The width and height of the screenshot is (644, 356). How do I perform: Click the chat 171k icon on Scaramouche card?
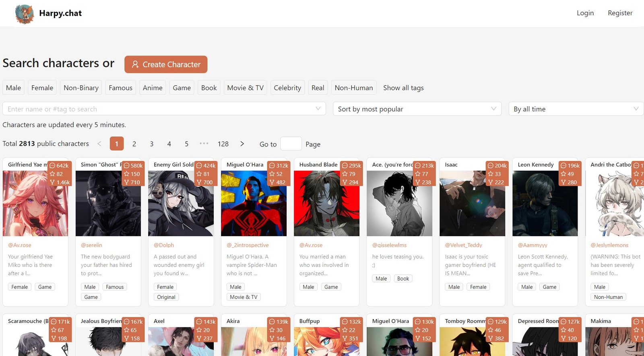pyautogui.click(x=54, y=322)
